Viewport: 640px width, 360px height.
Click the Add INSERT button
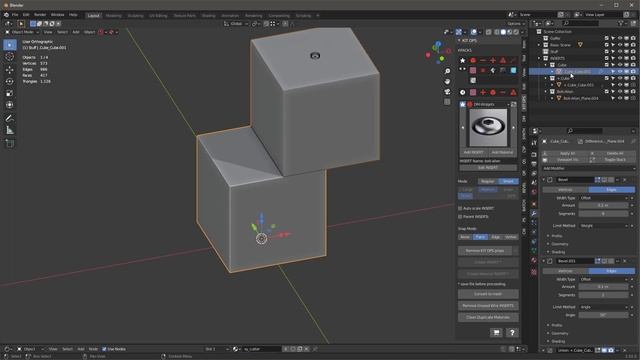pos(473,152)
